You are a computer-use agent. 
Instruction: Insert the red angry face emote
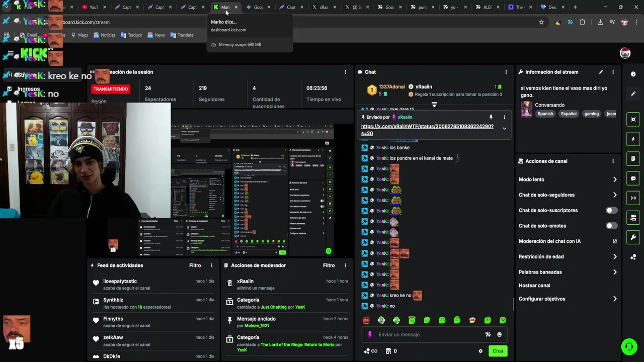point(366,320)
